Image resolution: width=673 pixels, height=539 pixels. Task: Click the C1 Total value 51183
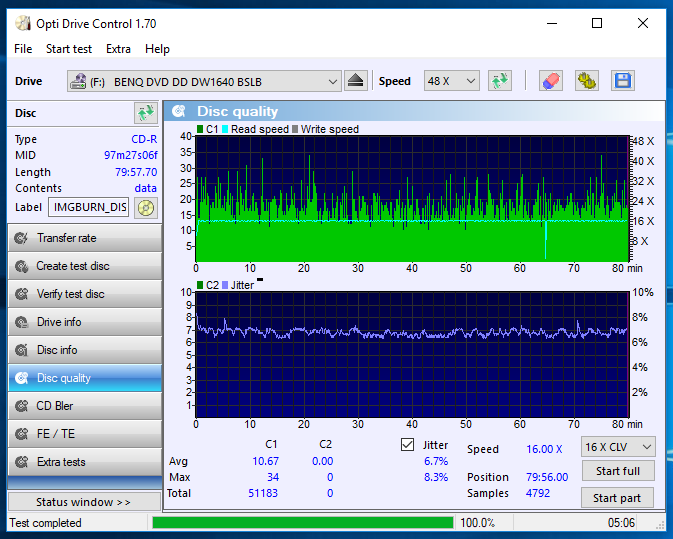pyautogui.click(x=263, y=493)
